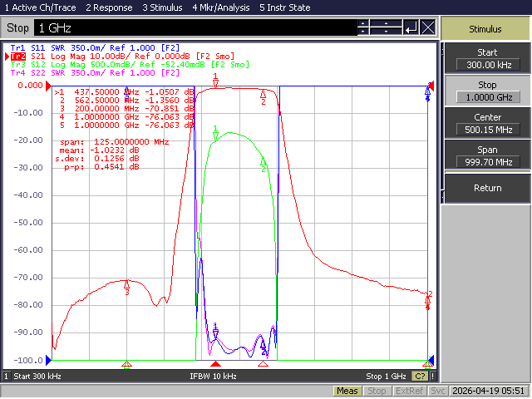Open the 5 Instr State menu

(284, 7)
